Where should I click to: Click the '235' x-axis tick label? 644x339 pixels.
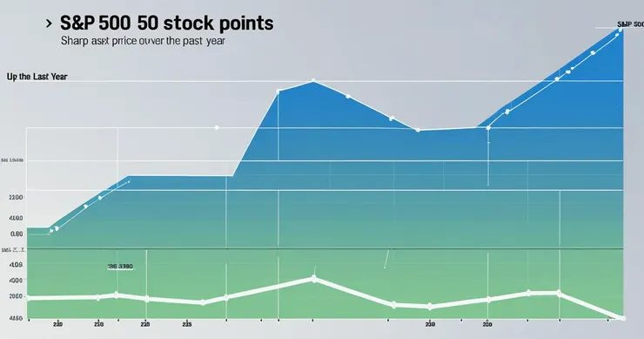(x=186, y=324)
